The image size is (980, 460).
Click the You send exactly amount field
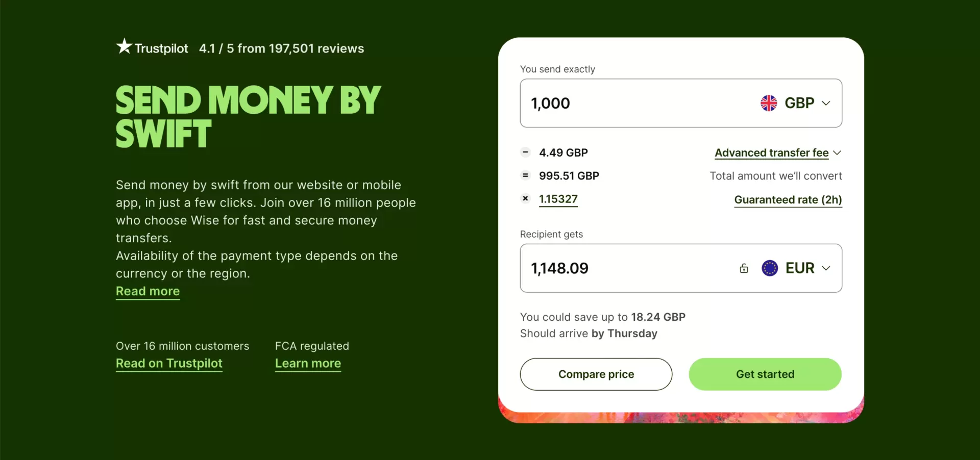[x=612, y=103]
